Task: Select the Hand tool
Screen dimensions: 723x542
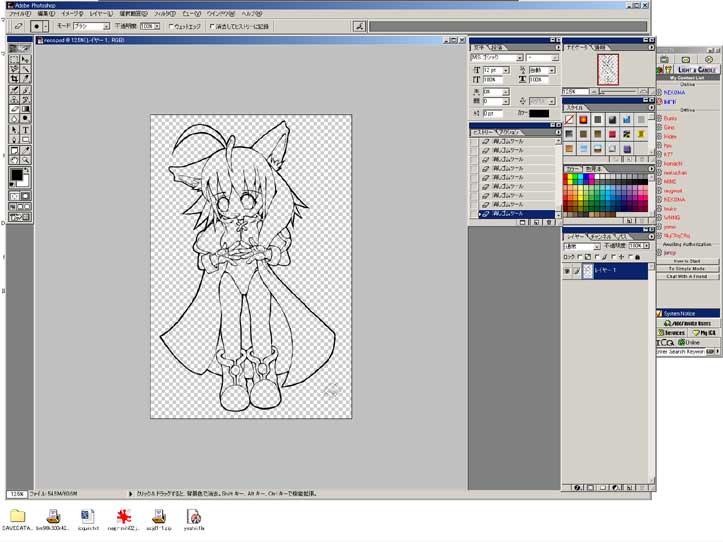Action: (14, 160)
